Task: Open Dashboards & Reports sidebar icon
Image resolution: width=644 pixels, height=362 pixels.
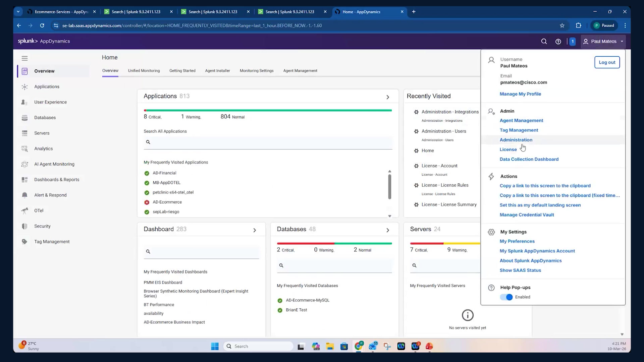Action: point(24,180)
